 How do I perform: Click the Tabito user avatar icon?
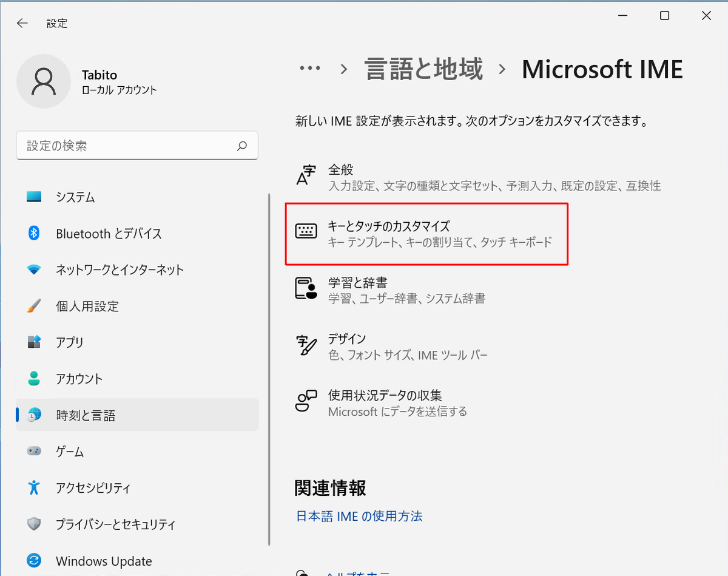click(x=44, y=81)
